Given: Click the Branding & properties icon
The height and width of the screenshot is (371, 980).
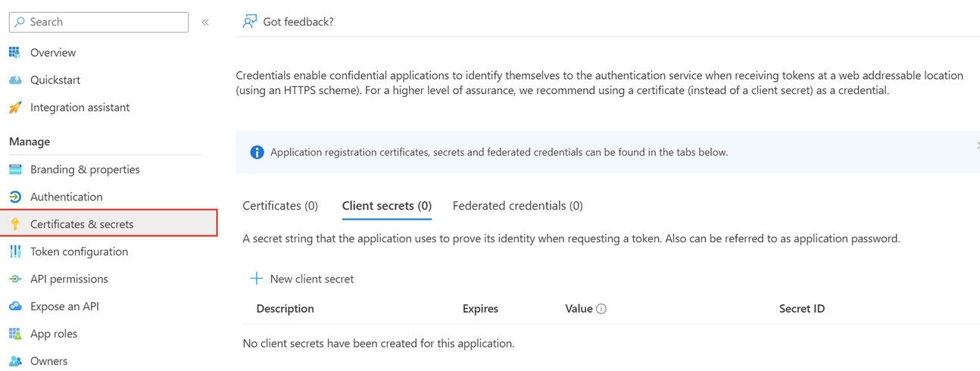Looking at the screenshot, I should (x=15, y=170).
